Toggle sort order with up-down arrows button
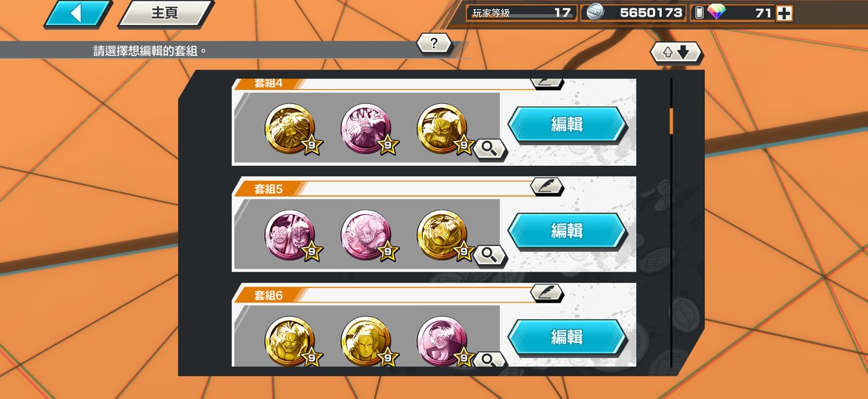The width and height of the screenshot is (868, 399). [676, 53]
